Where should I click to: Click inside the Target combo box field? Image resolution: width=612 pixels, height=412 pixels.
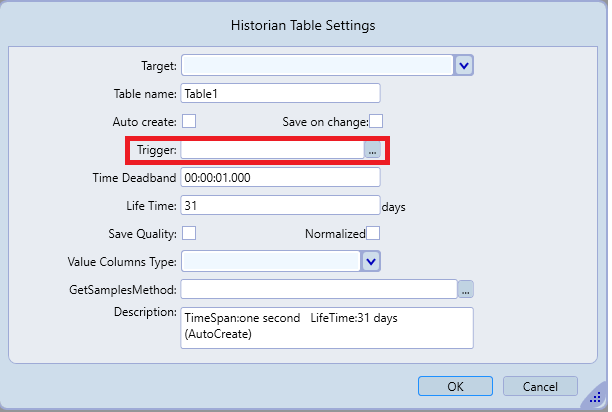tap(317, 65)
